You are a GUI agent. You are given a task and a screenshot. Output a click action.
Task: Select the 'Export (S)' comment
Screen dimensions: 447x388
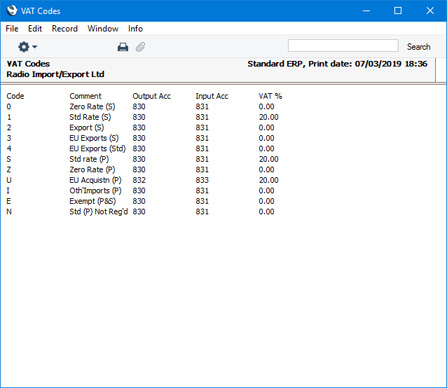coord(87,128)
